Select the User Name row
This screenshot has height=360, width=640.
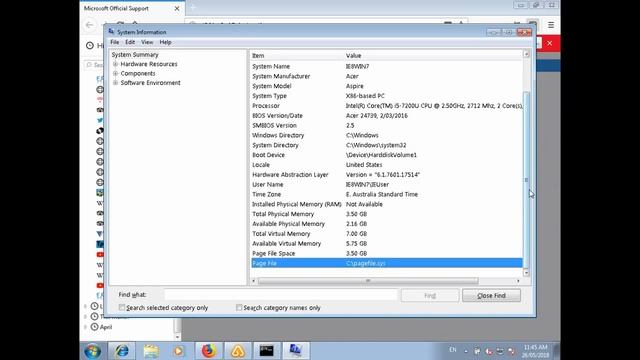pos(387,184)
